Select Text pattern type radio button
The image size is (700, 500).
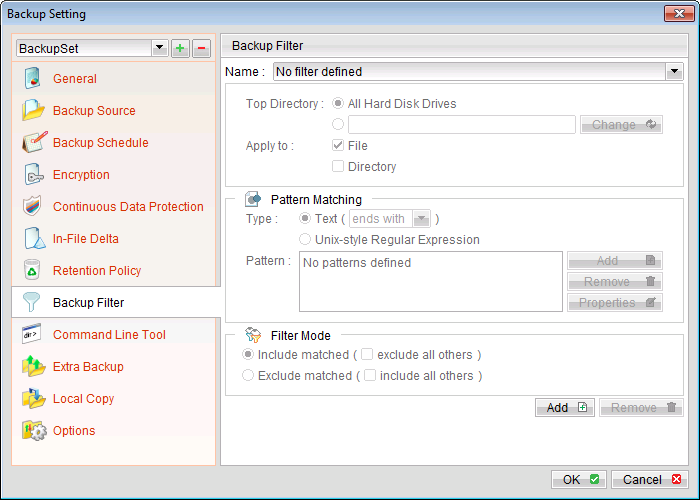click(x=305, y=218)
